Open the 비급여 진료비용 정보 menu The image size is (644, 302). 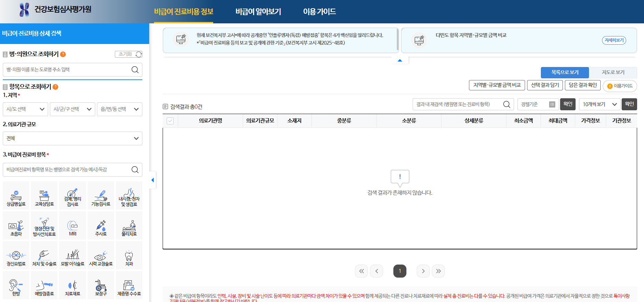pos(184,12)
